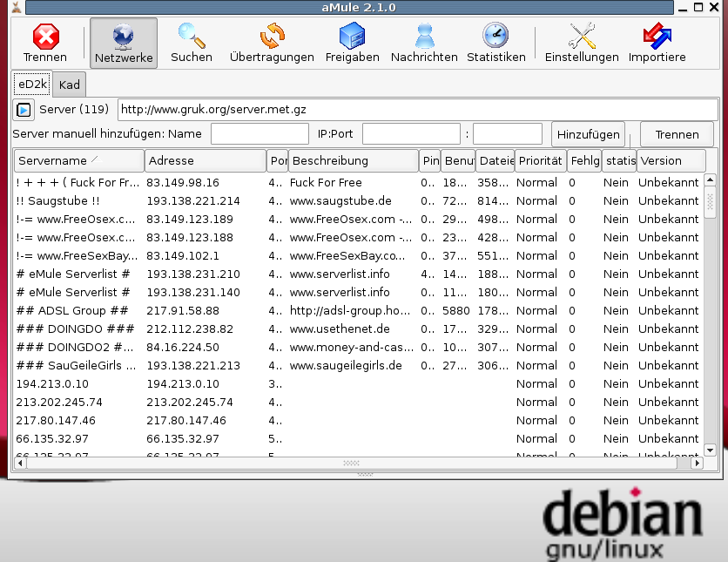Click the Trennen disconnect toolbar icon
Screen dimensions: 728x562
45,44
